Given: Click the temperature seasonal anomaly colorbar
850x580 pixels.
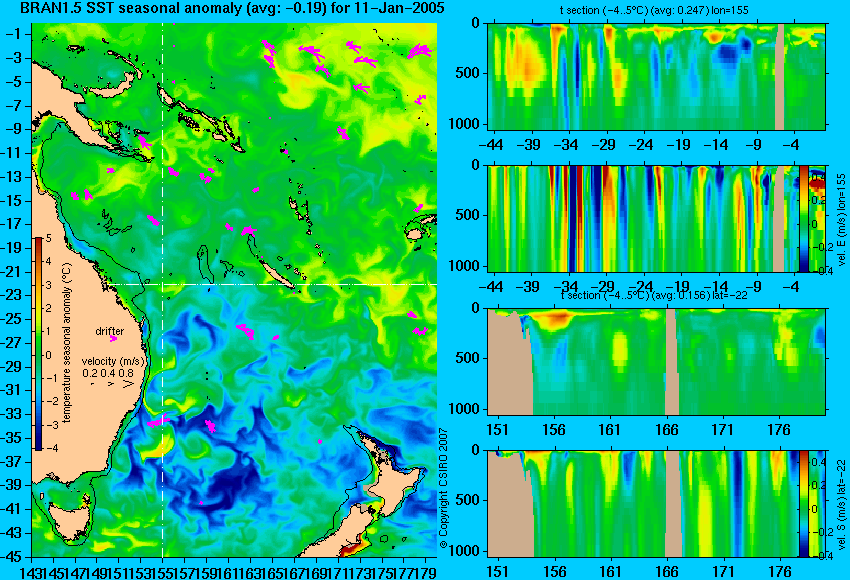Looking at the screenshot, I should tap(38, 344).
